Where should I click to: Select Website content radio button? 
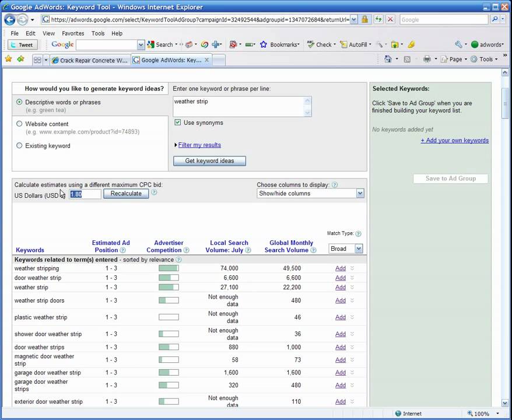coord(19,124)
